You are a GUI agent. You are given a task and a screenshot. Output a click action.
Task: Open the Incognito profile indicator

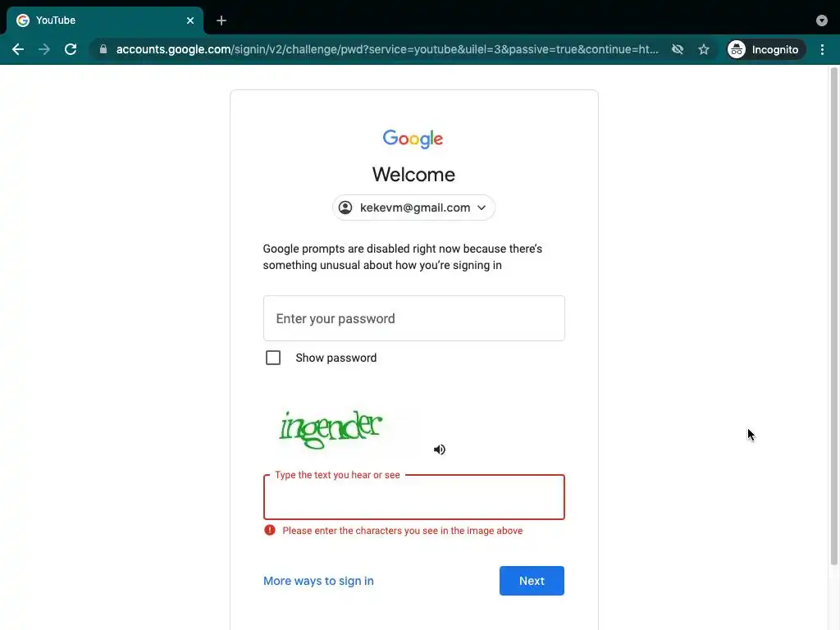coord(765,49)
